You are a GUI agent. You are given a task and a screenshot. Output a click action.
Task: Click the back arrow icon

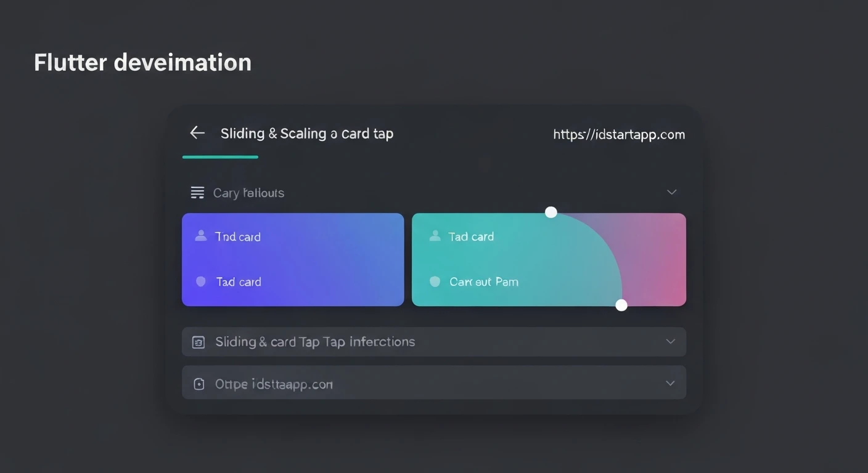pyautogui.click(x=197, y=133)
